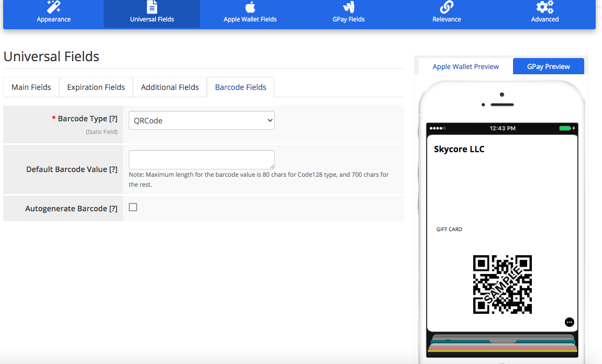
Task: Click the Apple logo icon
Action: (x=250, y=7)
